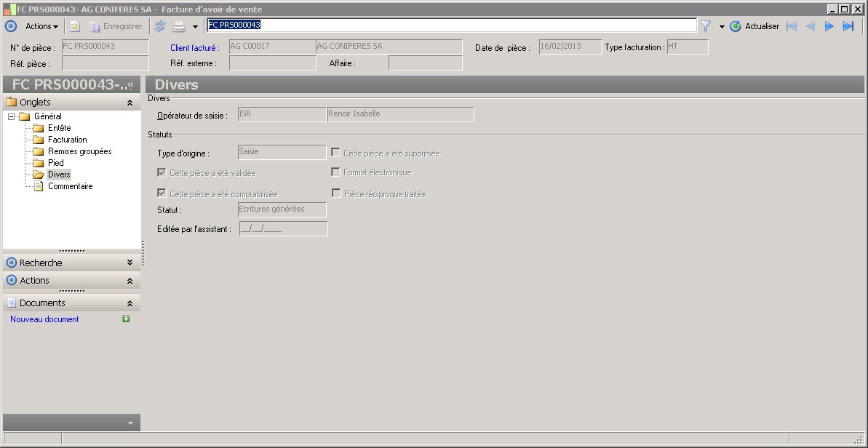This screenshot has height=448, width=868.
Task: Open the Entête tab folder
Action: 59,128
